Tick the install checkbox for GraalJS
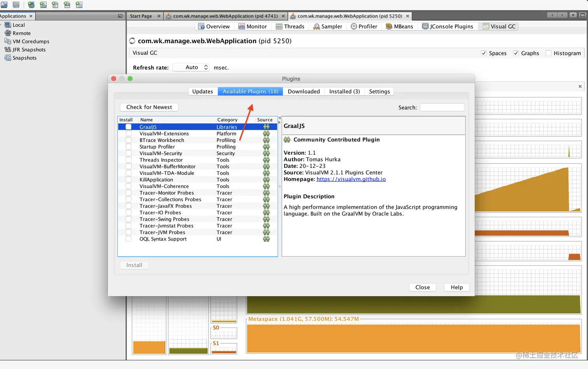 tap(128, 127)
